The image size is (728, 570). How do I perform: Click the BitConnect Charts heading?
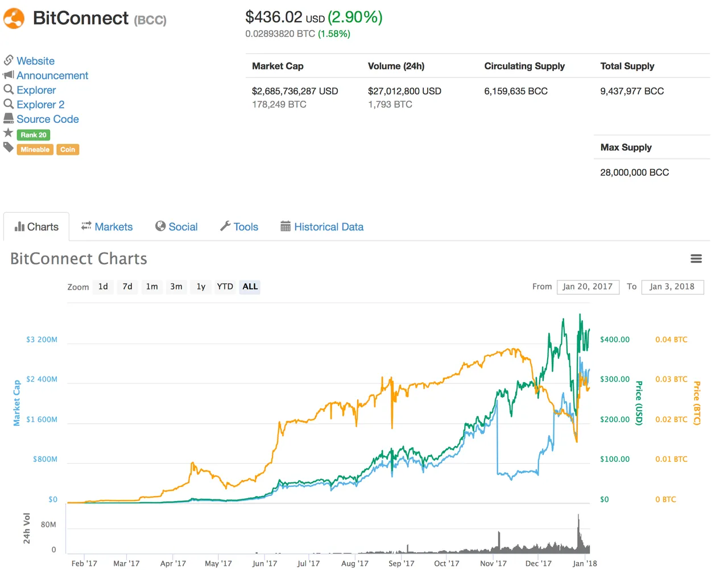pyautogui.click(x=78, y=259)
